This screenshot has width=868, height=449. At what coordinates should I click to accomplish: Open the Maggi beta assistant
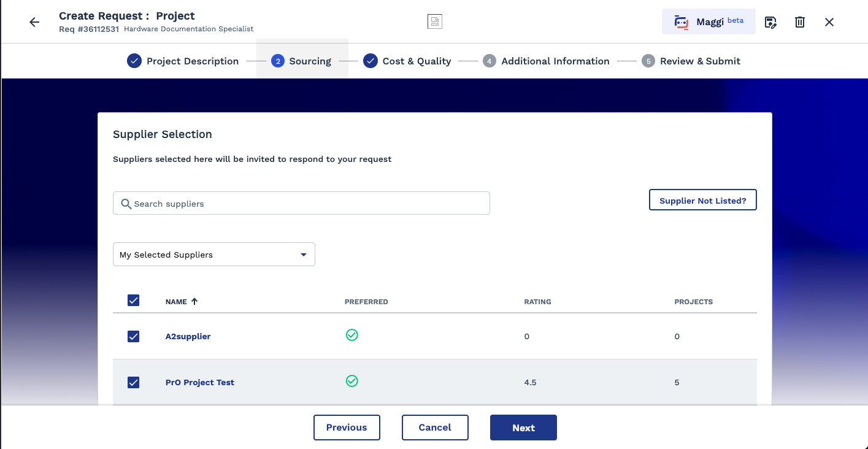click(x=708, y=21)
